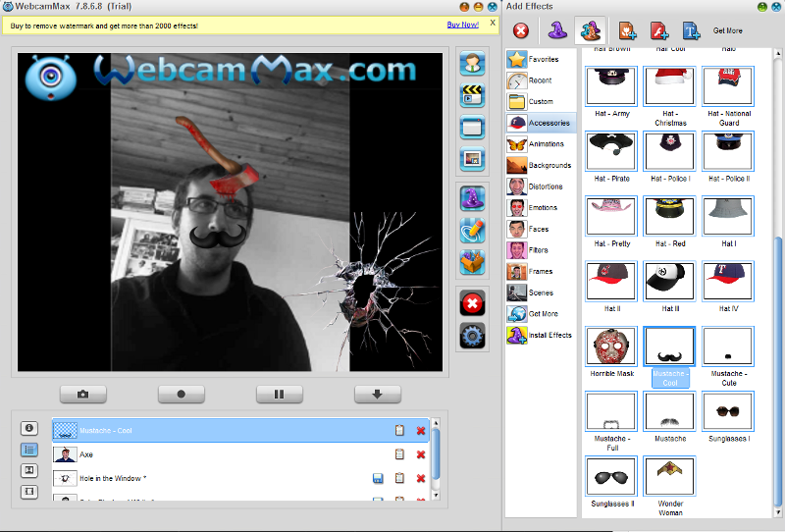Apply the Hat - Police II effect
Screen dimensions: 785x532
(x=728, y=151)
